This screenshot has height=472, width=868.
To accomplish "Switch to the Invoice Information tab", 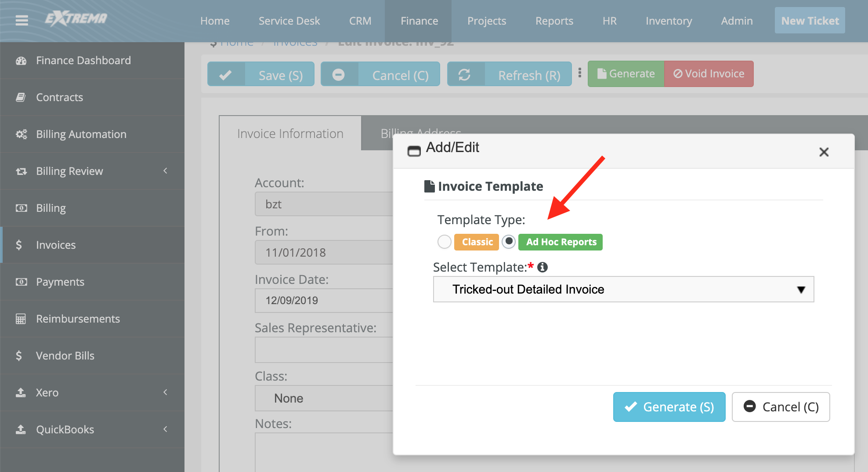I will point(290,134).
